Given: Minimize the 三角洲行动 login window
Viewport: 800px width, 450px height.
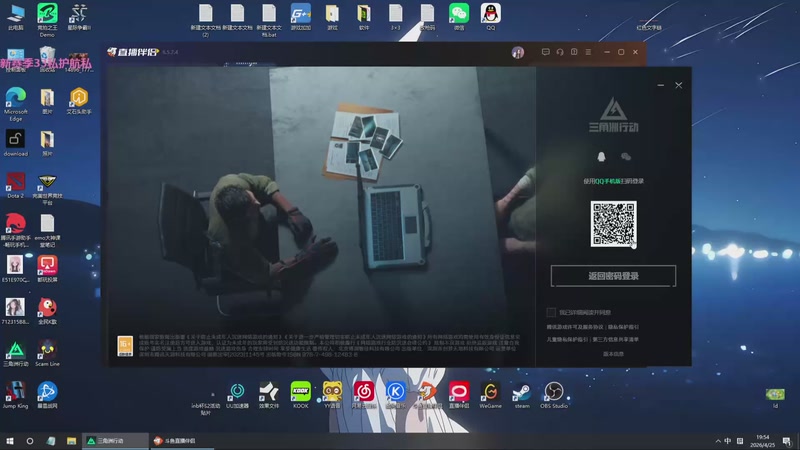Looking at the screenshot, I should (661, 85).
